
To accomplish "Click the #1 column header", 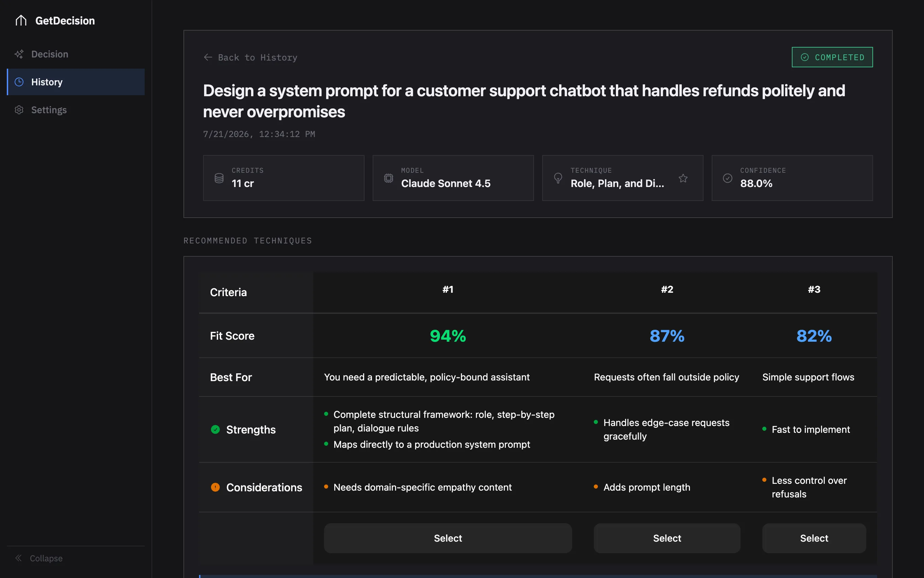I will pyautogui.click(x=448, y=289).
